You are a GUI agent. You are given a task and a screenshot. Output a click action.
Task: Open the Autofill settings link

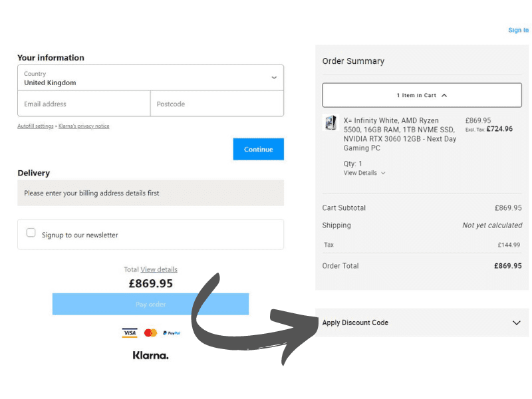[x=35, y=126]
